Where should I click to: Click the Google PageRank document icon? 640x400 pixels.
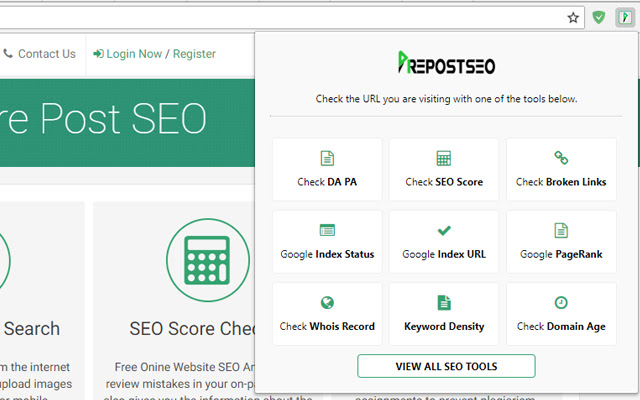[x=561, y=231]
